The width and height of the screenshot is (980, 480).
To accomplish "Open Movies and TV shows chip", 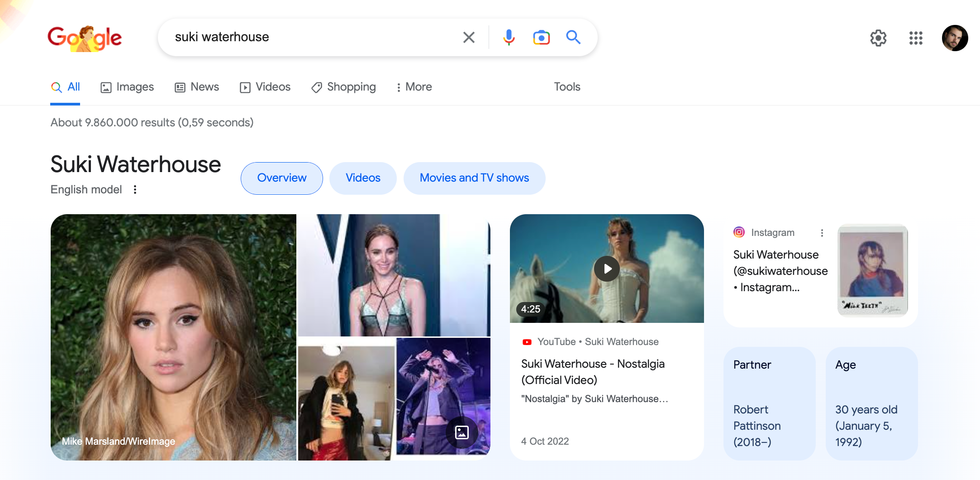I will pos(474,178).
